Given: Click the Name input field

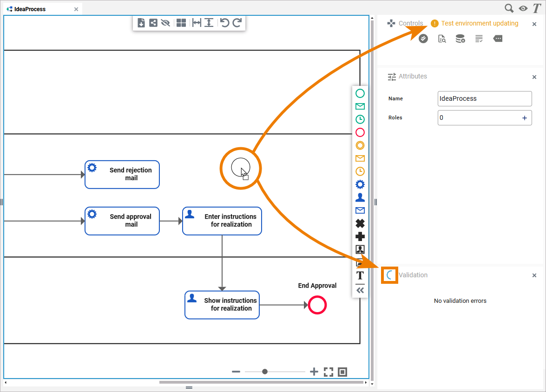Looking at the screenshot, I should 484,98.
